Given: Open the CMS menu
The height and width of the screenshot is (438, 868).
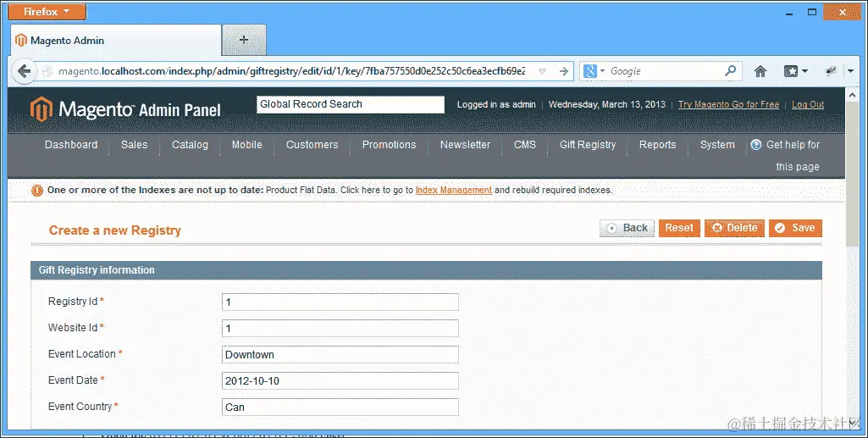Looking at the screenshot, I should [x=525, y=145].
